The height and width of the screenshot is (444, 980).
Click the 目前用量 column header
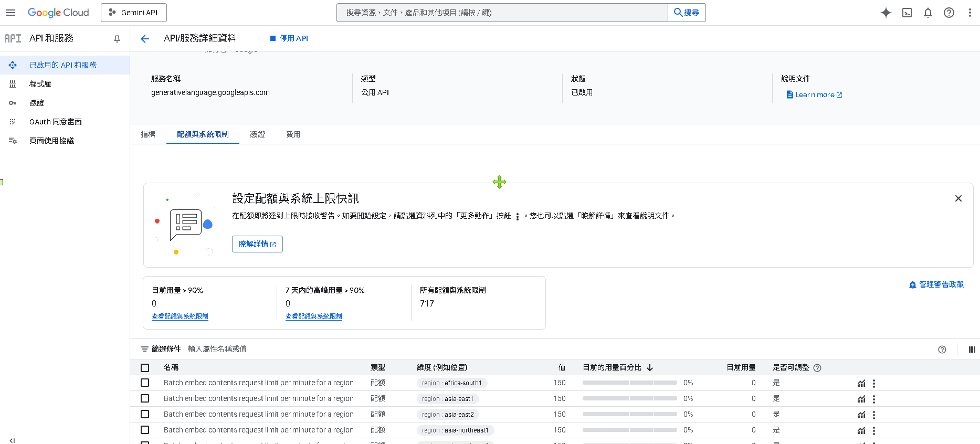click(x=741, y=367)
